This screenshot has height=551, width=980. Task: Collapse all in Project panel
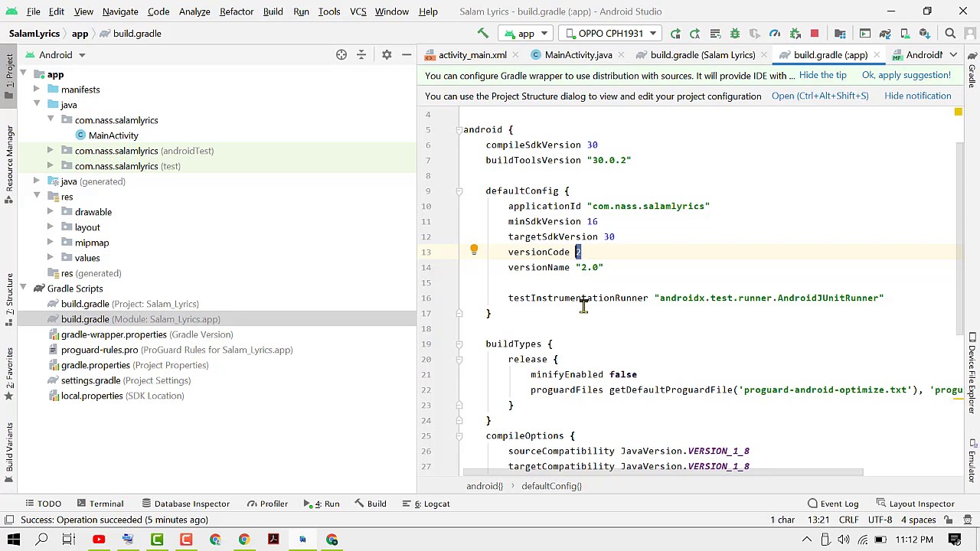point(361,55)
